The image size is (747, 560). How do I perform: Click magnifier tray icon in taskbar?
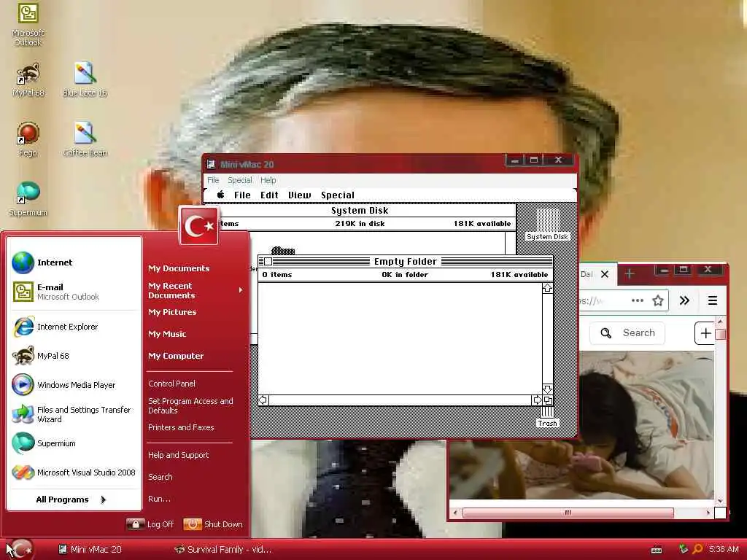pos(698,549)
